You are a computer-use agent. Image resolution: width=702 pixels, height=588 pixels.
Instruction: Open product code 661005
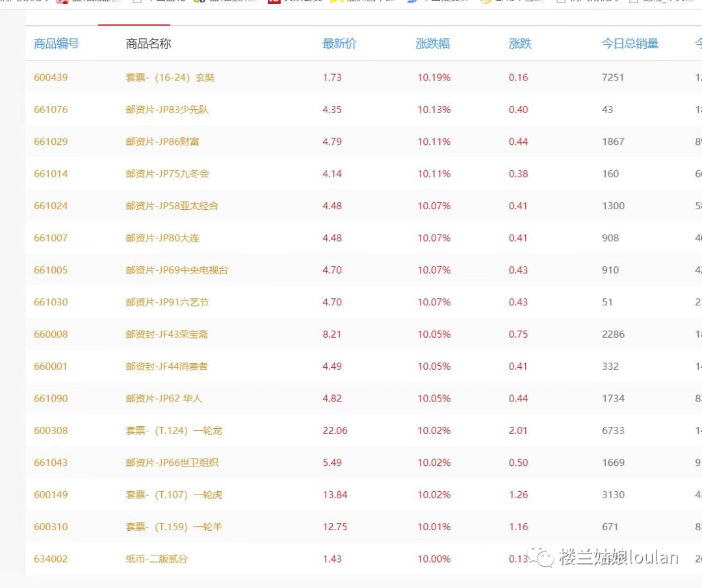point(51,270)
